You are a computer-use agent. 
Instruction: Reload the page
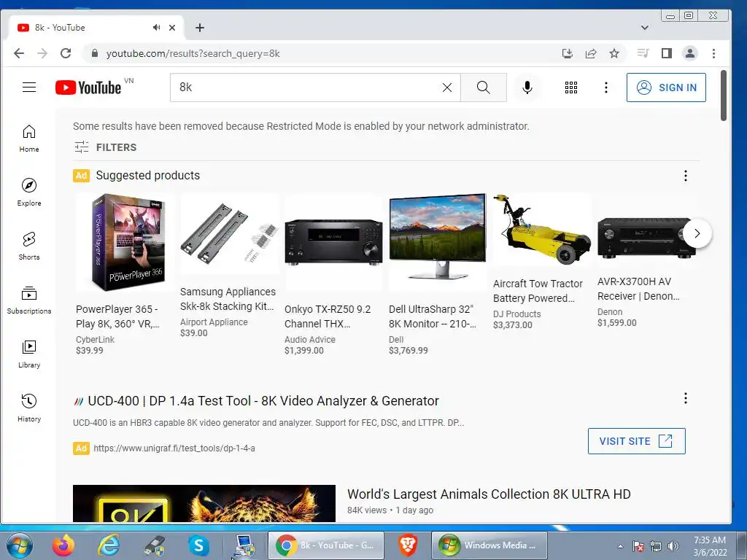tap(66, 53)
